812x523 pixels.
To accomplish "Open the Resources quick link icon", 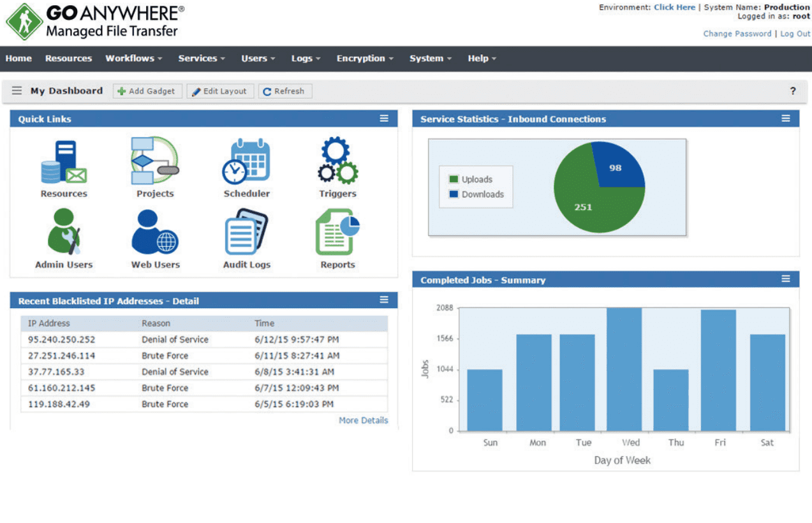I will pyautogui.click(x=63, y=163).
